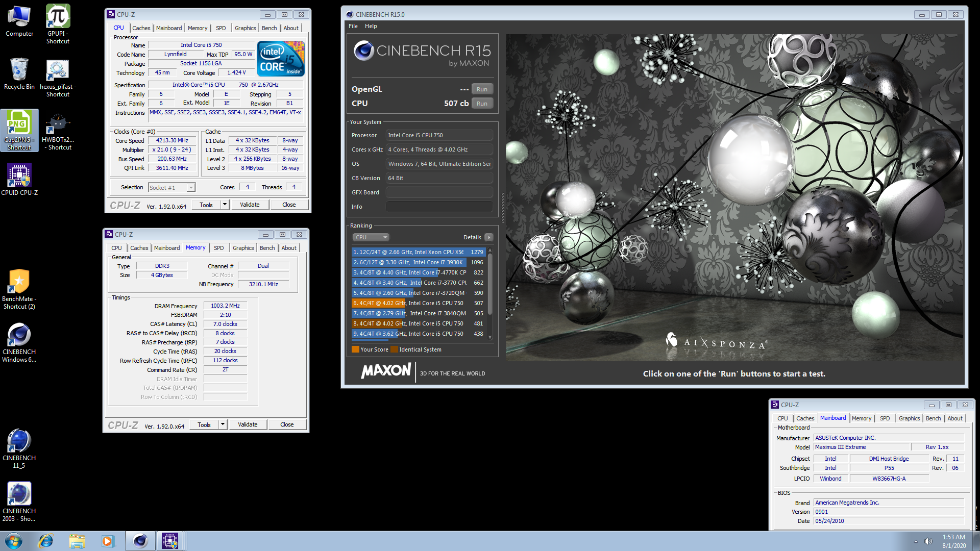Image resolution: width=980 pixels, height=551 pixels.
Task: Click Close in the Memory CPU-Z window
Action: [287, 424]
